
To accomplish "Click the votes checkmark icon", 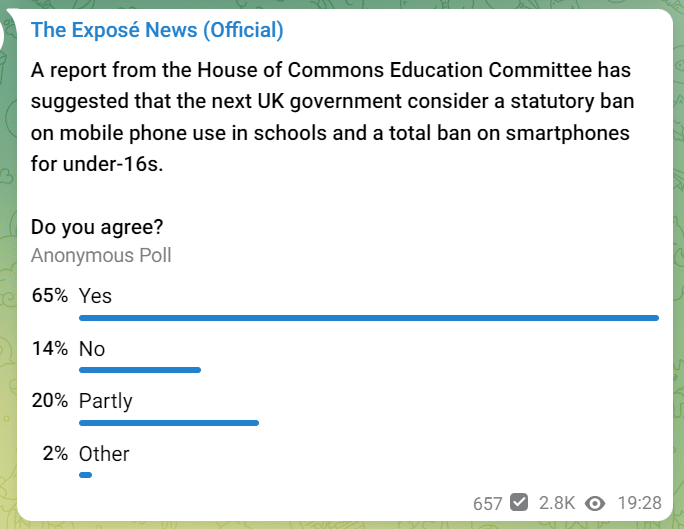I will (519, 502).
